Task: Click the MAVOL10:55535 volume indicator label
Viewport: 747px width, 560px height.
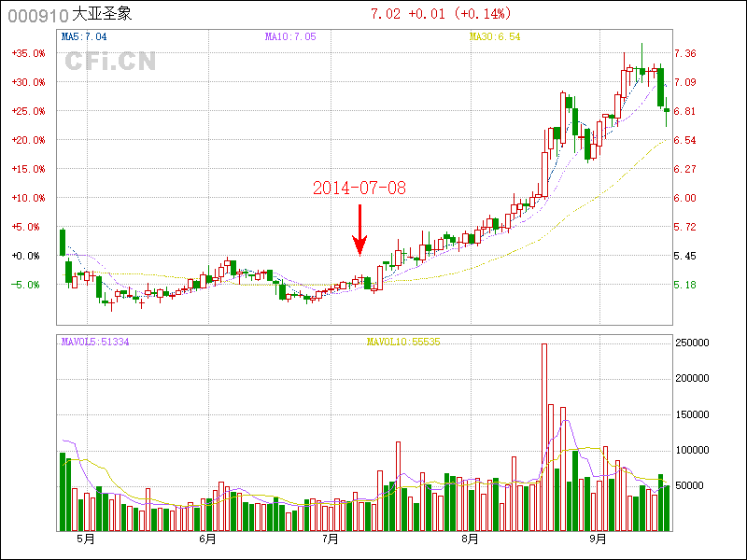Action: 403,343
